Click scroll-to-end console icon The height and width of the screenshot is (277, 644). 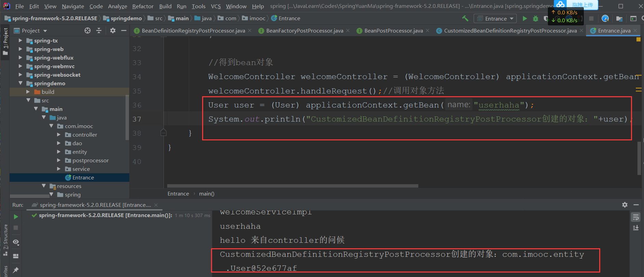tap(636, 228)
